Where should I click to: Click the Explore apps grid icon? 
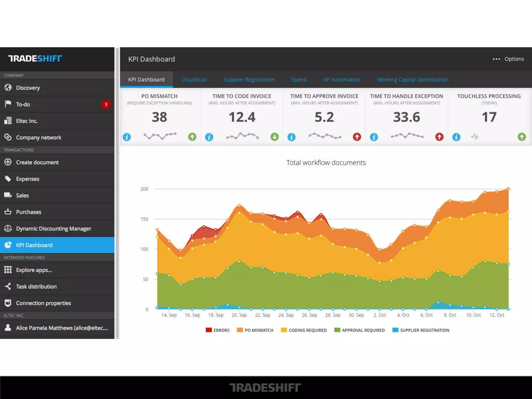8,270
